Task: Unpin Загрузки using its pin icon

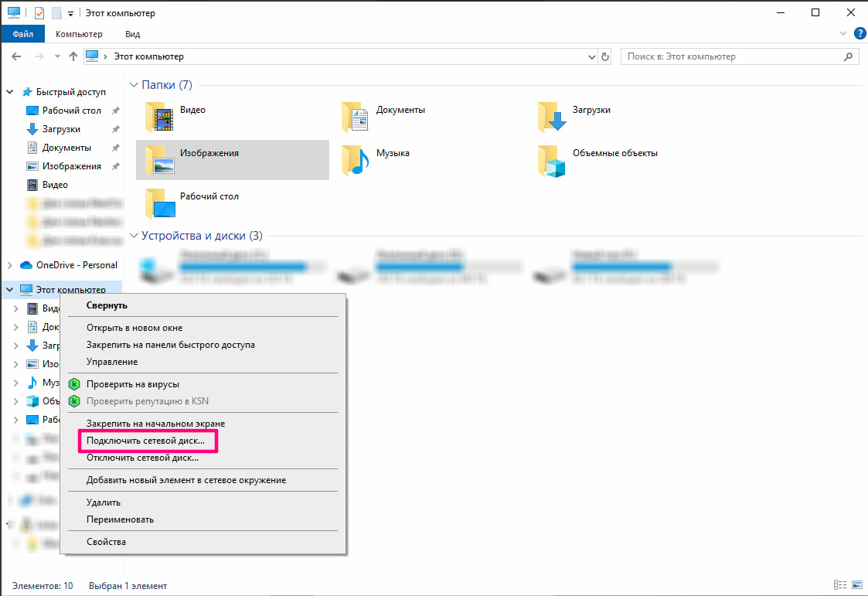Action: tap(116, 130)
